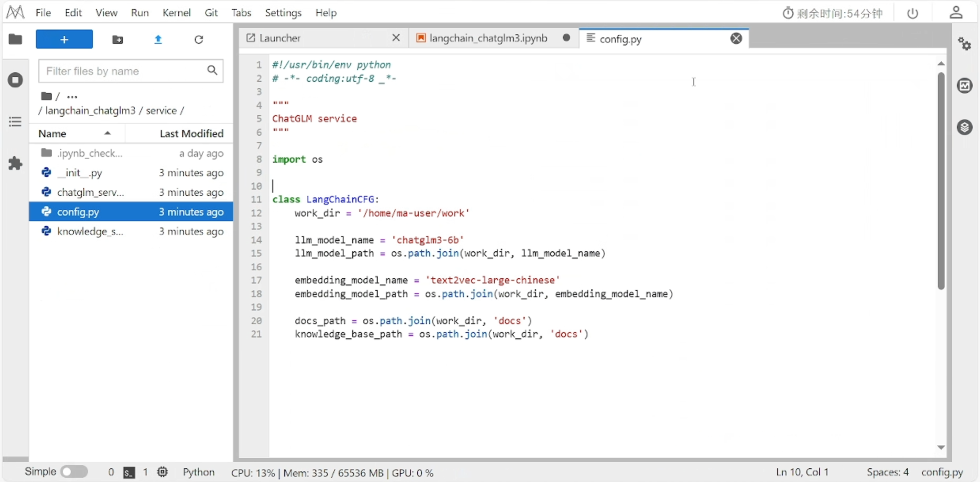The image size is (980, 482).
Task: Open the Table of Contents panel
Action: (x=15, y=122)
